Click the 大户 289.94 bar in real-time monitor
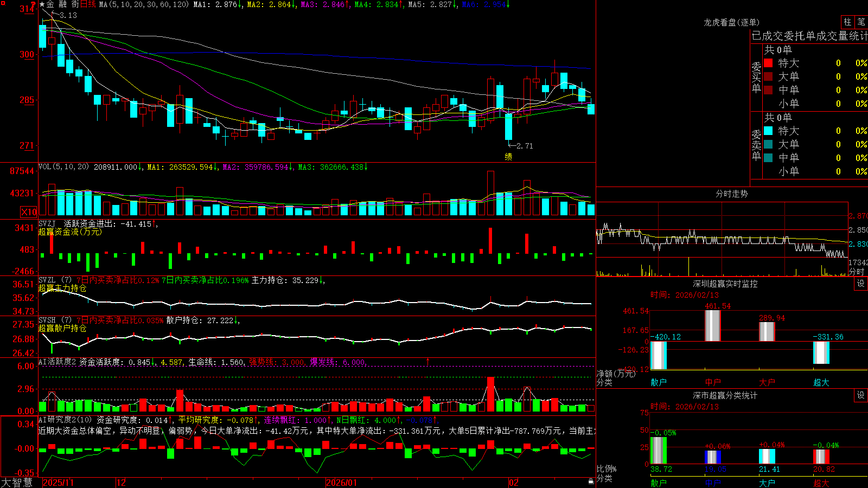This screenshot has height=488, width=868. click(767, 332)
